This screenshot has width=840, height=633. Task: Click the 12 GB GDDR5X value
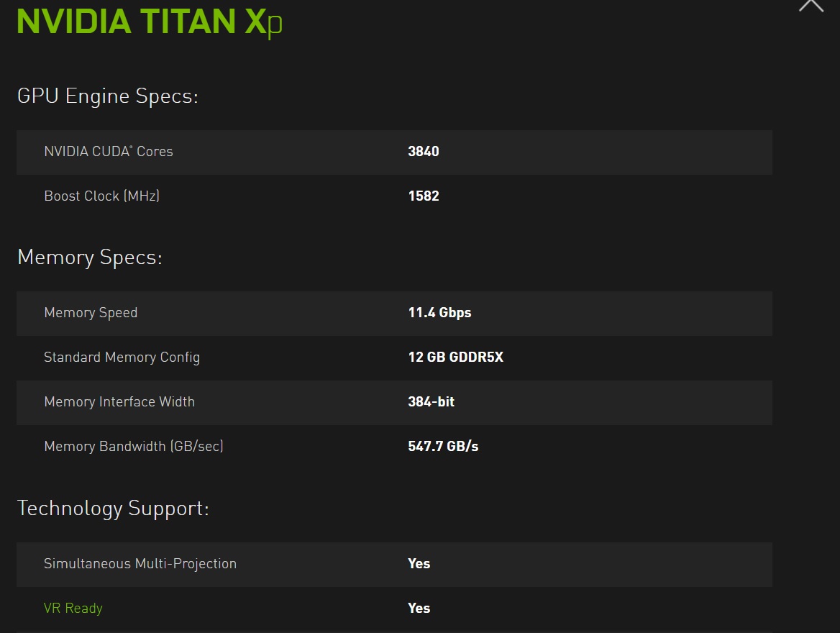[455, 358]
